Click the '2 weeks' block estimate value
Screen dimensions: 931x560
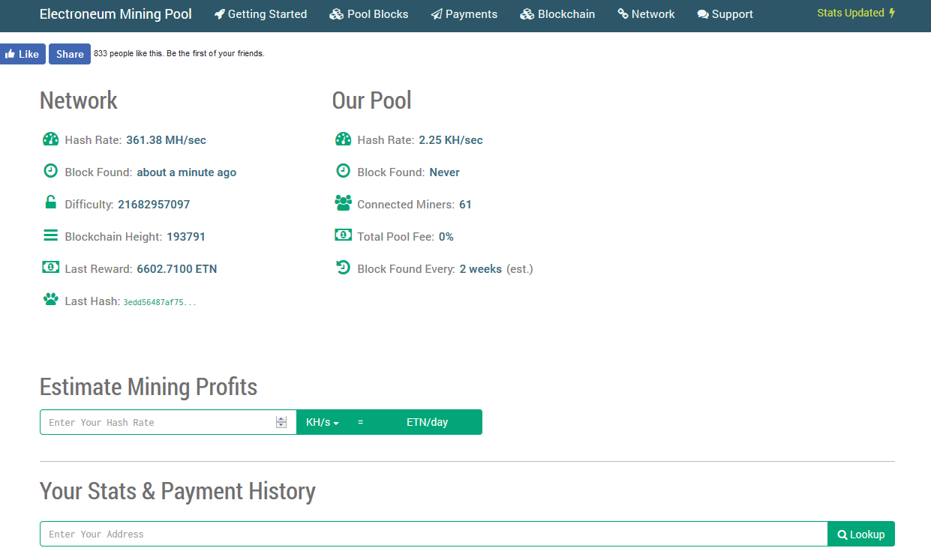point(481,269)
